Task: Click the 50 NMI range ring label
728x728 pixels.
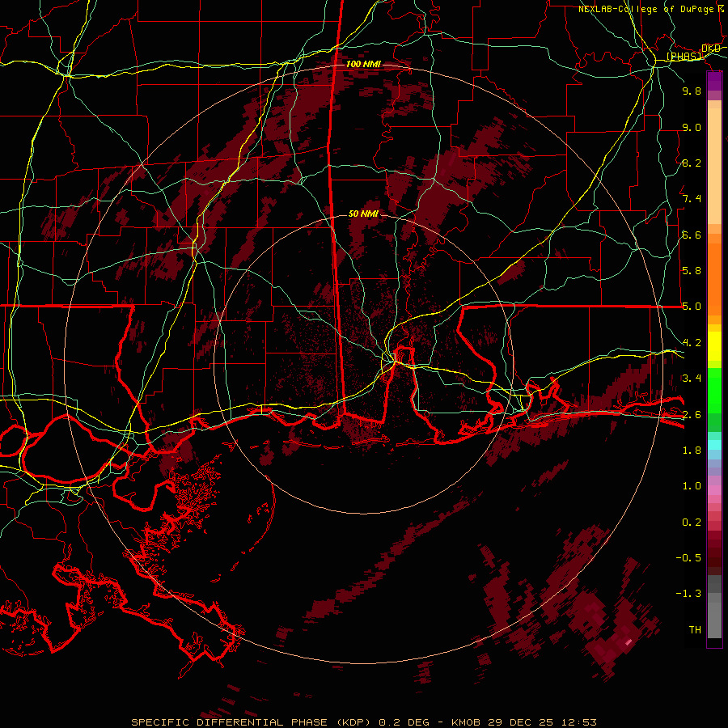Action: [x=363, y=214]
